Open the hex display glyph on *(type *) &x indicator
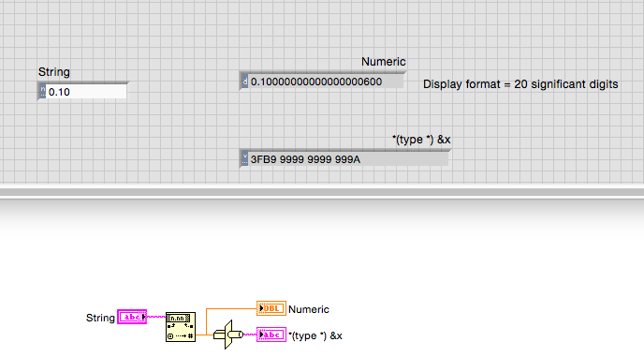Image resolution: width=644 pixels, height=357 pixels. (245, 158)
